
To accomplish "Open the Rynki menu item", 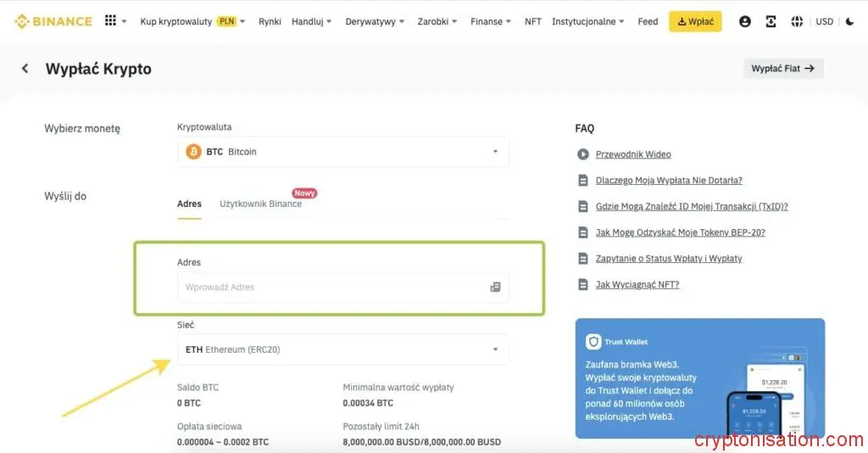I will [270, 21].
